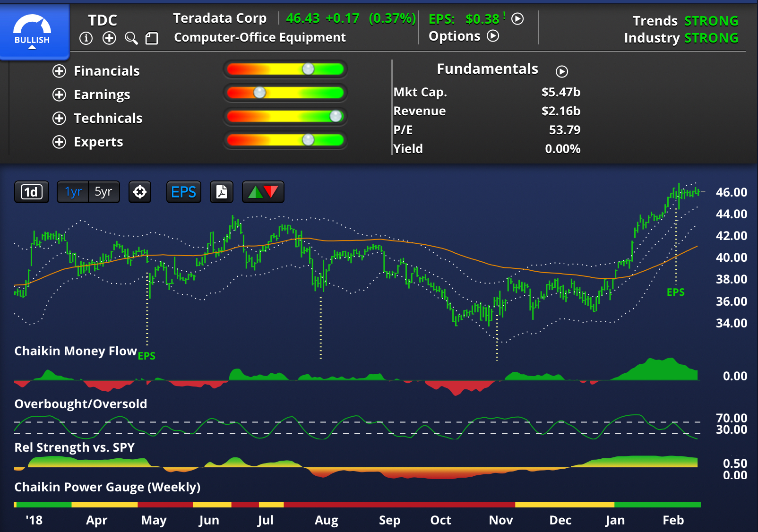Switch chart to 1yr range
Screen dimensions: 758x532
(73, 192)
